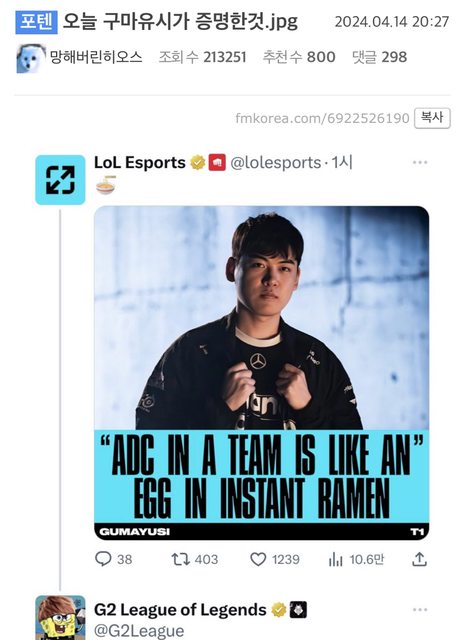Click red affiliate badge beside LoL Esports
The height and width of the screenshot is (640, 465).
tap(217, 162)
